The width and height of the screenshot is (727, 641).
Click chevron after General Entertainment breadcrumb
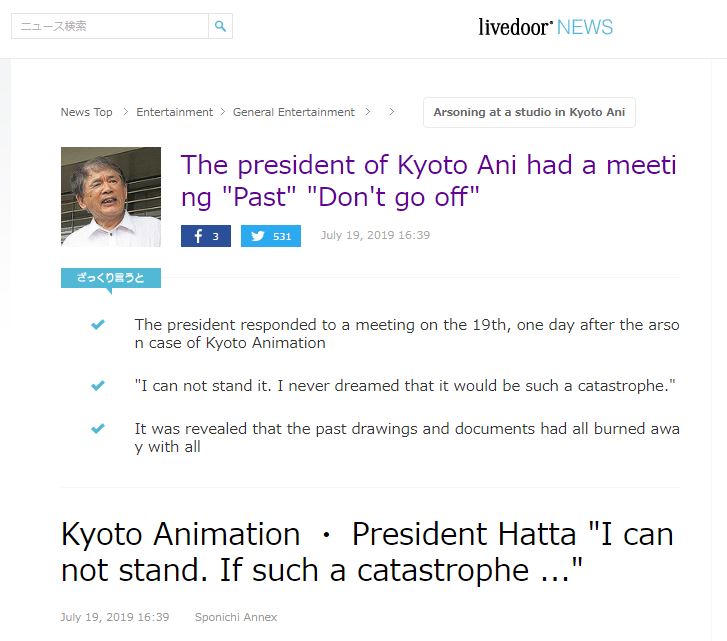pos(368,112)
